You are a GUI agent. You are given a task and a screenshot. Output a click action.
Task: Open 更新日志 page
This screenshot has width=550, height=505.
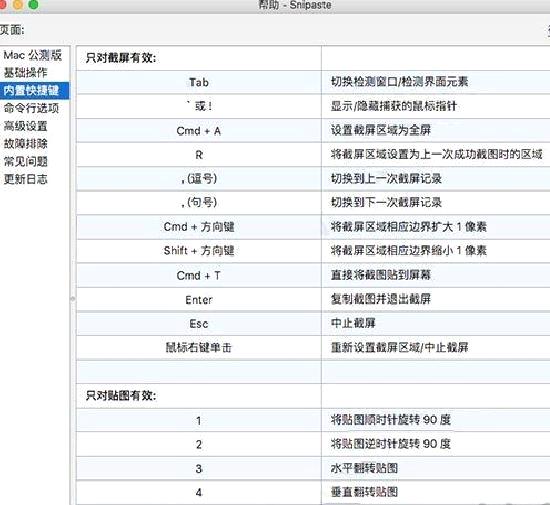click(x=26, y=179)
